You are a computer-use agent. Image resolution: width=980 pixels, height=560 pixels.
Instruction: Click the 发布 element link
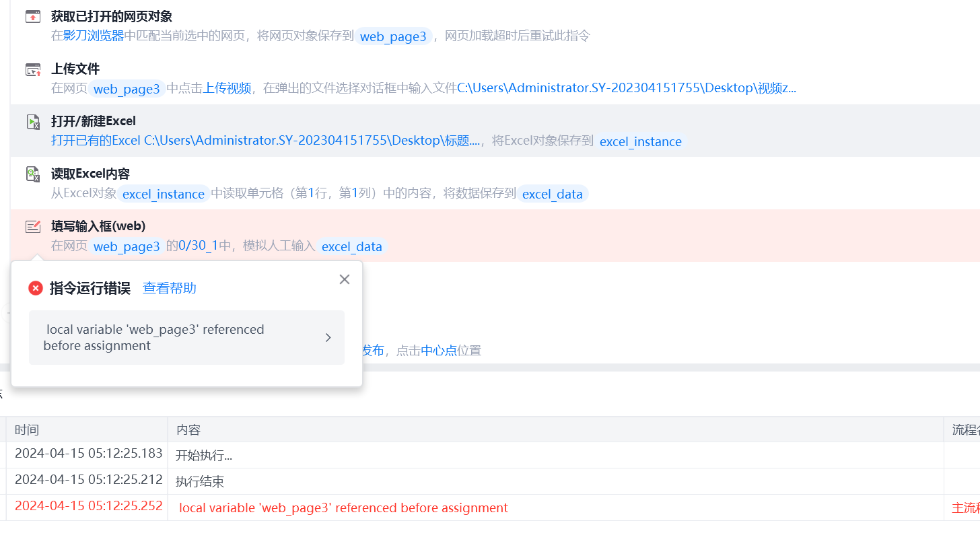tap(373, 351)
